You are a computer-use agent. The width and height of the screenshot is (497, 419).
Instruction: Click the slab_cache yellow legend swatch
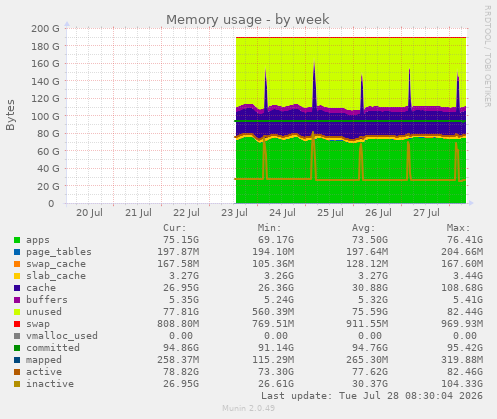17,276
